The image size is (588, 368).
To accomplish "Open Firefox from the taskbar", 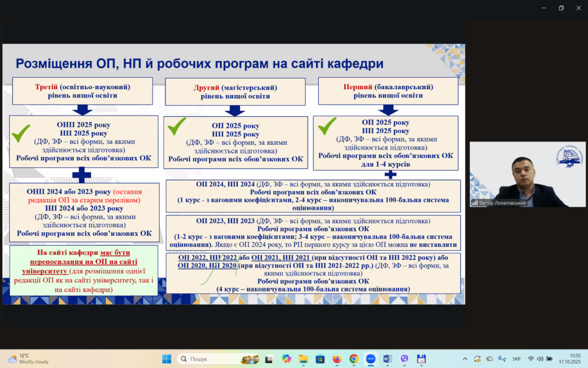I will (336, 359).
